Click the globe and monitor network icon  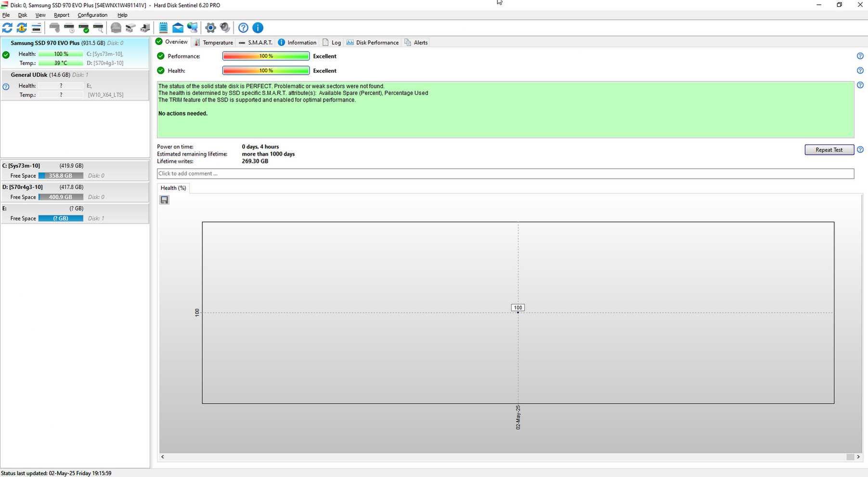click(x=193, y=28)
